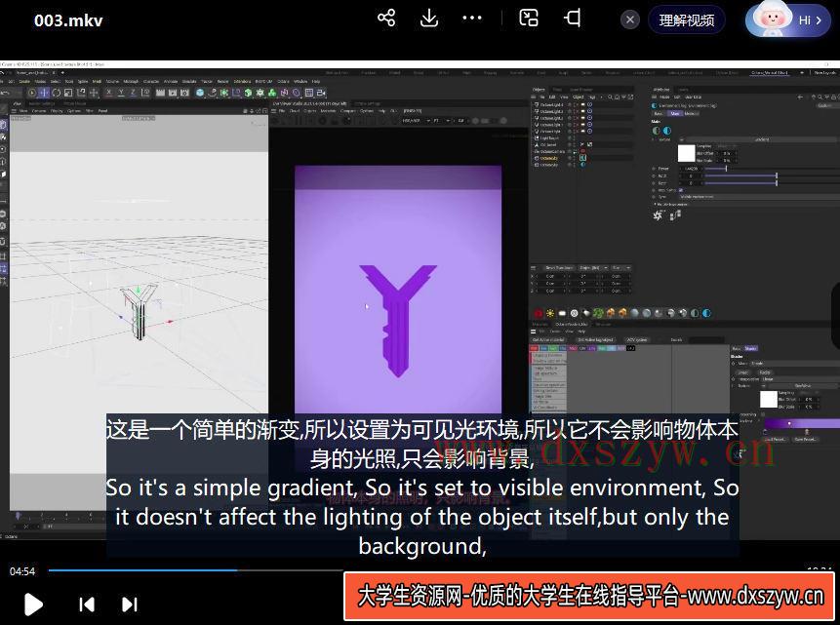
Task: Click the purple gradient bar in Shader
Action: pos(802,423)
